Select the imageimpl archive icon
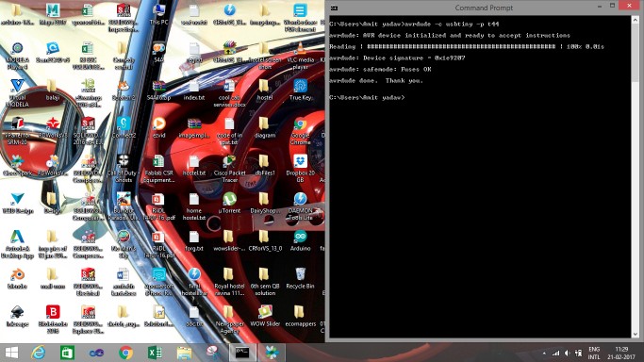The image size is (644, 362). (x=194, y=127)
